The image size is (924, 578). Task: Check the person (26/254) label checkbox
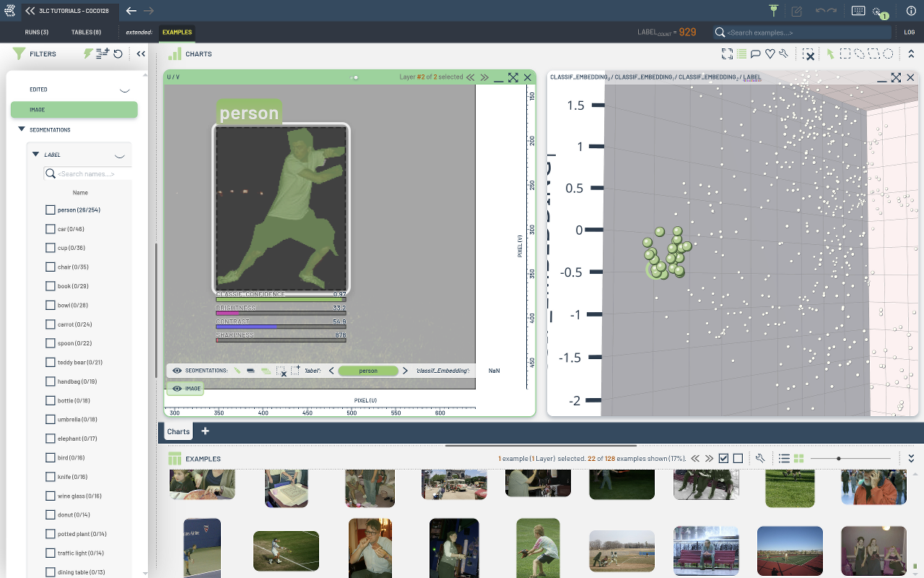pos(51,210)
